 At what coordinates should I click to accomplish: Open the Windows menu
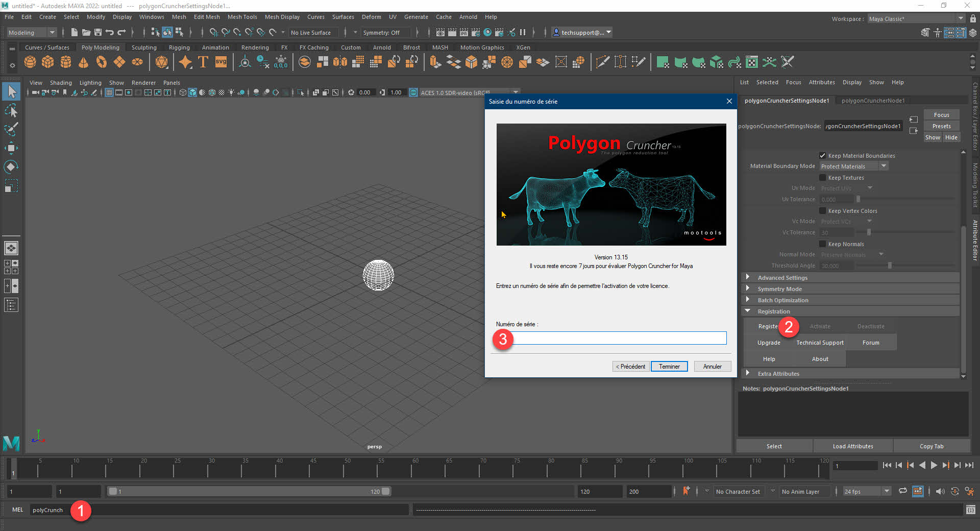click(x=152, y=17)
